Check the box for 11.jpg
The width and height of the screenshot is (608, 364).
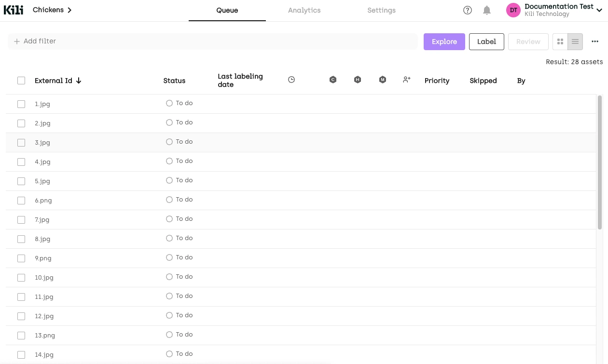click(x=21, y=297)
